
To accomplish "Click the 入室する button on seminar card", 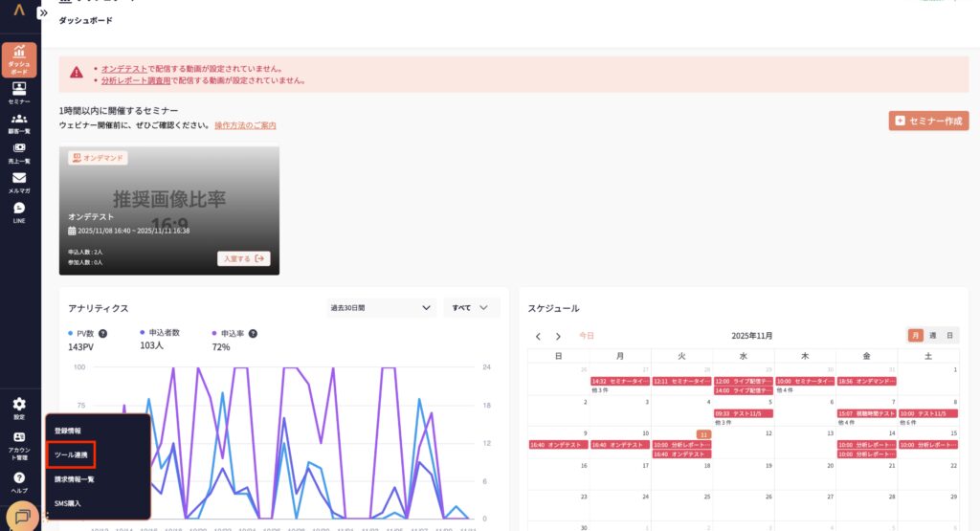I will pos(244,258).
